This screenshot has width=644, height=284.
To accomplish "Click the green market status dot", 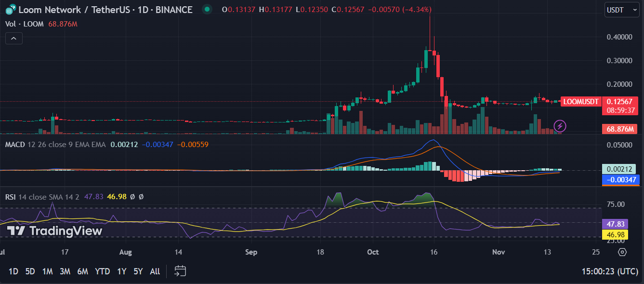I will coord(207,10).
